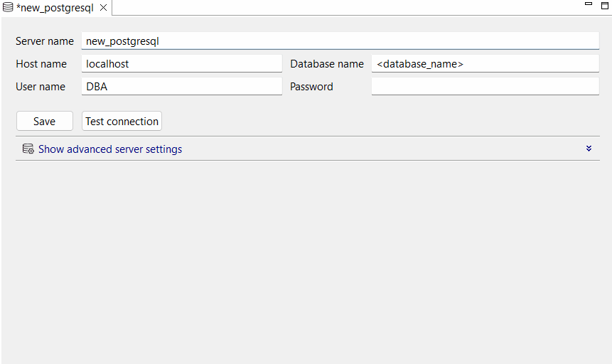This screenshot has height=364, width=612.
Task: Close the new_postgresql tab
Action: (x=103, y=8)
